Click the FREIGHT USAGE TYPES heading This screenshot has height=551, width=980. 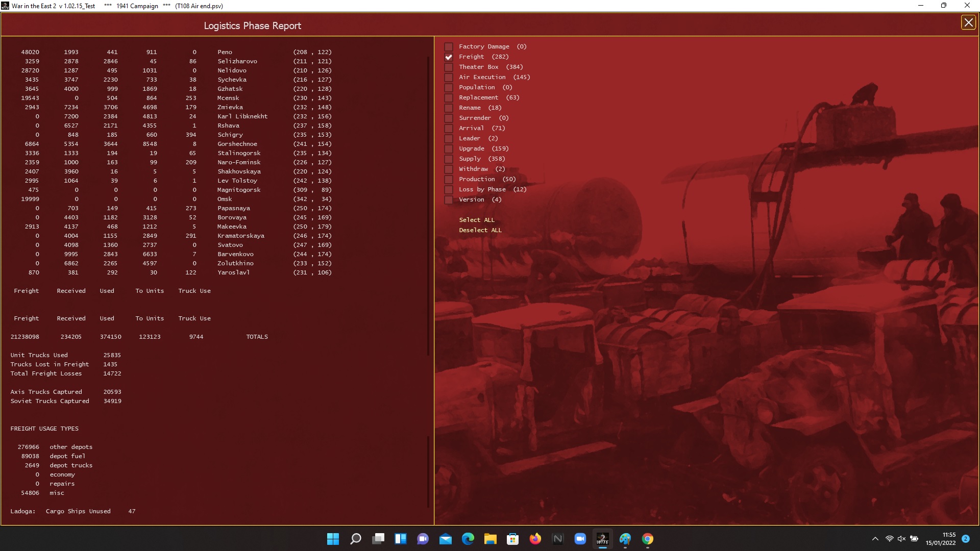[x=44, y=429]
